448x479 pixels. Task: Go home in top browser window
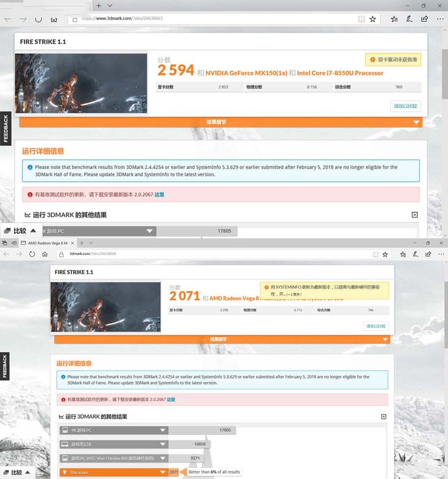click(x=54, y=19)
